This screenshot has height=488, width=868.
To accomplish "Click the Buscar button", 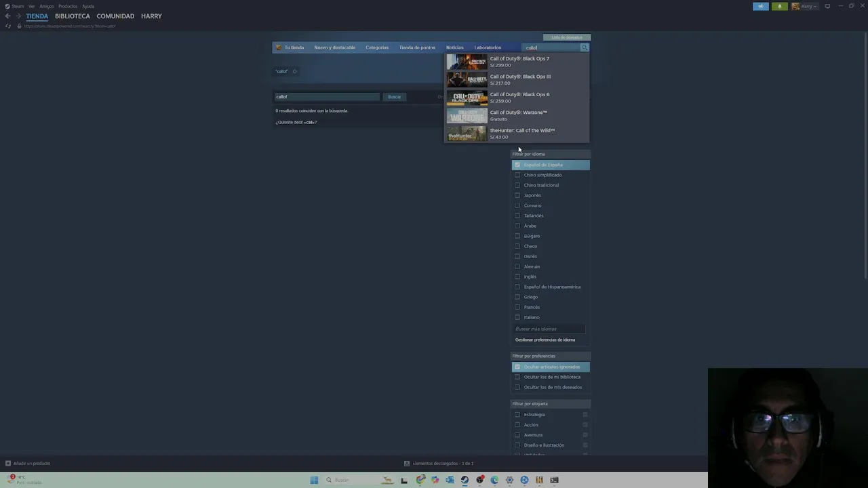I will click(395, 97).
